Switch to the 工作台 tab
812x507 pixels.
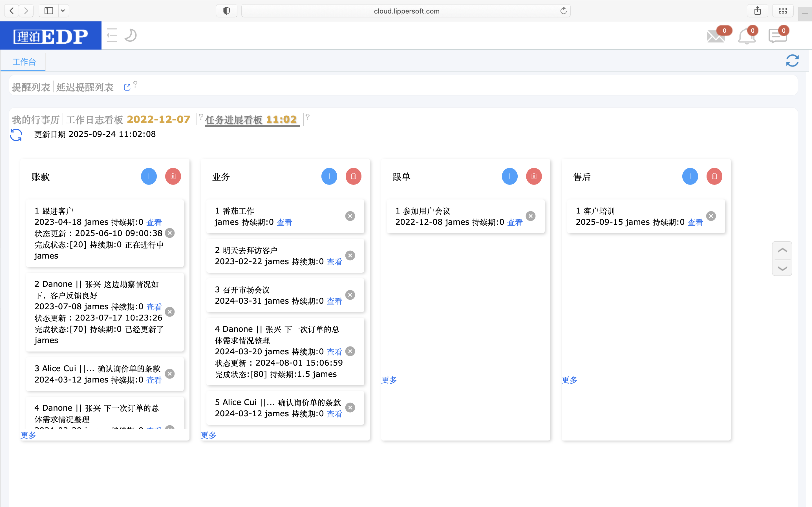24,62
